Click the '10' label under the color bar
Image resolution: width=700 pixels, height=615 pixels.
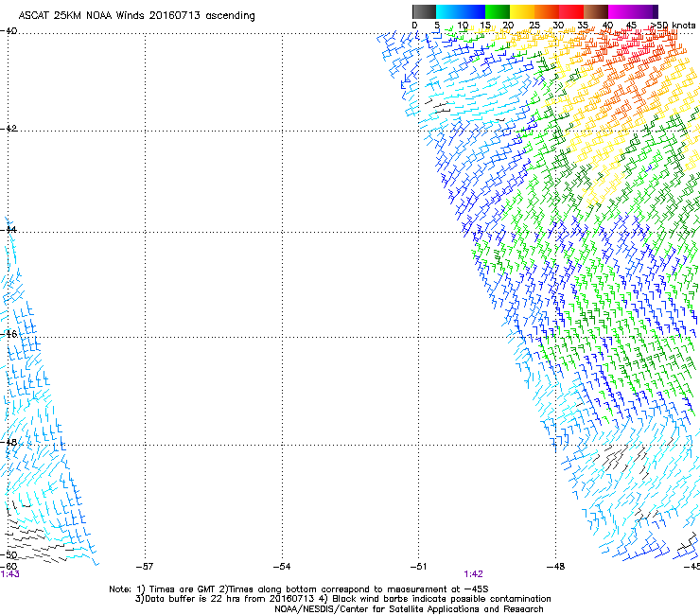(x=462, y=26)
